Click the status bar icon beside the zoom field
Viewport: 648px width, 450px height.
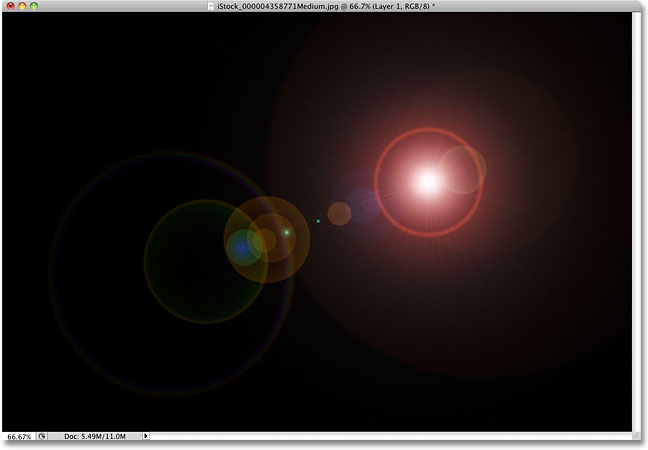click(x=42, y=436)
